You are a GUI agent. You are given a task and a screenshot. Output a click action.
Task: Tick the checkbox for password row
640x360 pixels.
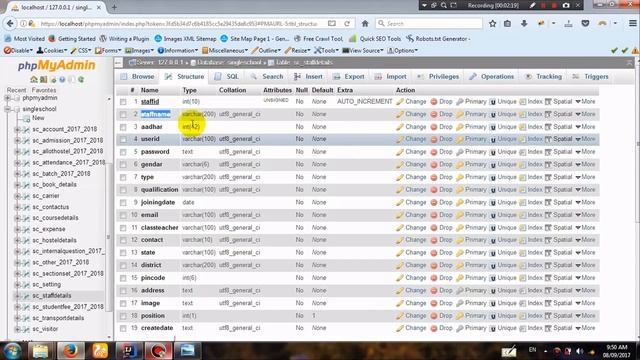click(123, 152)
